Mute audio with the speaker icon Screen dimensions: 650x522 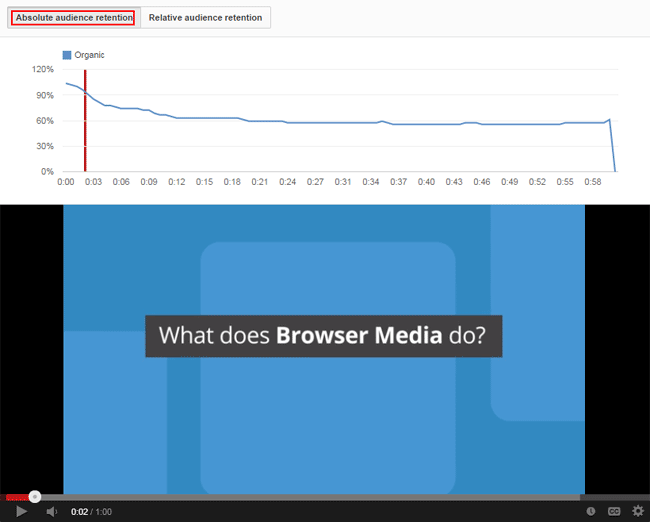pos(52,512)
